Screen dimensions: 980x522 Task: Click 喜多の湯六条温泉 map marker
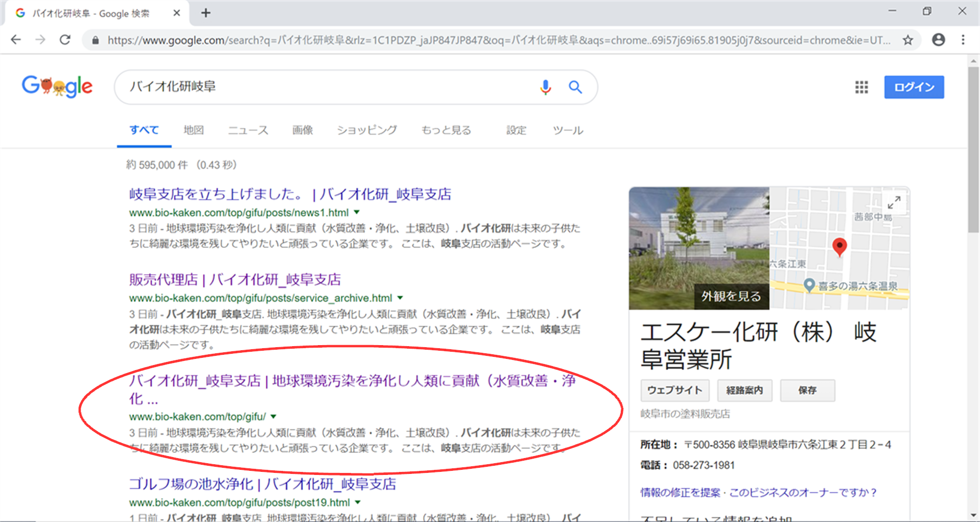[x=808, y=285]
